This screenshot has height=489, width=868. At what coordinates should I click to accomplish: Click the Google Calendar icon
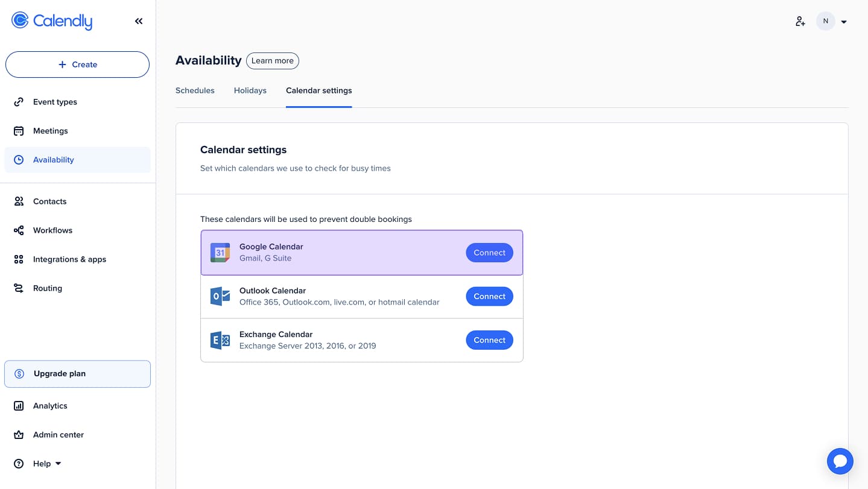[x=220, y=253]
